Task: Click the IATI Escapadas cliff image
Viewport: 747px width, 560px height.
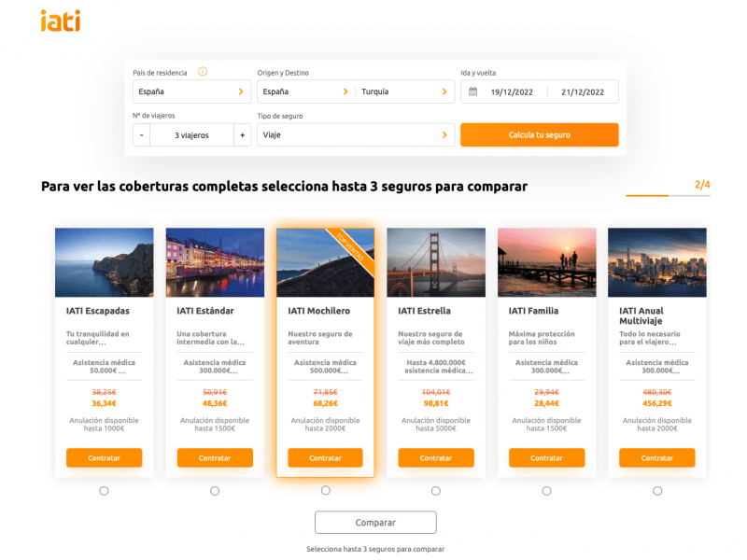Action: tap(104, 262)
